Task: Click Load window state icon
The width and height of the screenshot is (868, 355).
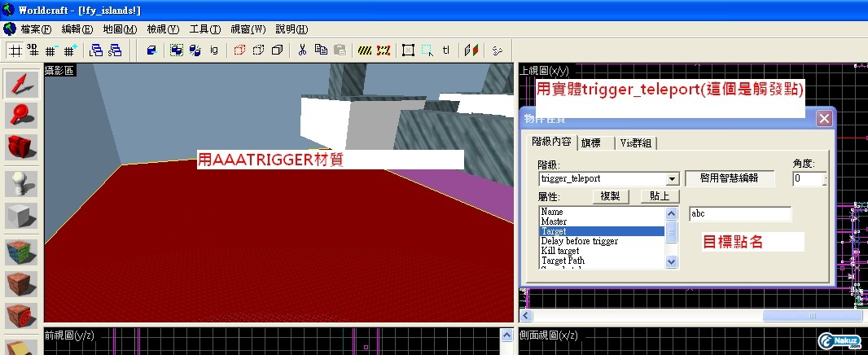Action: (96, 51)
